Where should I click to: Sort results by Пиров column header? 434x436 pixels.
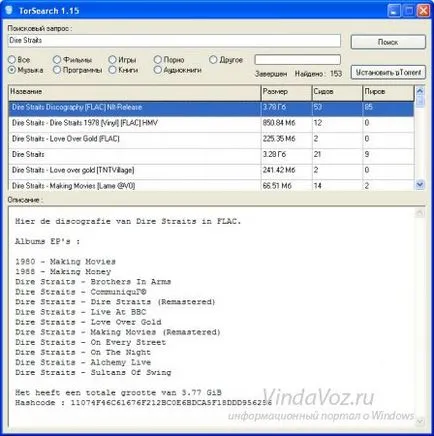coord(388,92)
